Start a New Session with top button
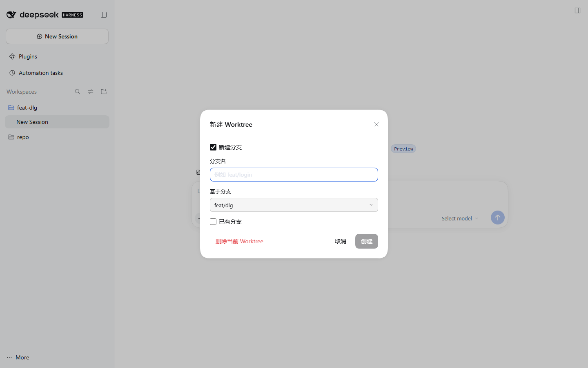 pos(57,36)
